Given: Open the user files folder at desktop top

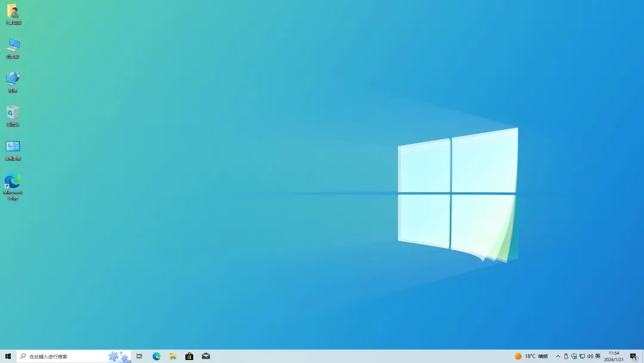Looking at the screenshot, I should [13, 13].
